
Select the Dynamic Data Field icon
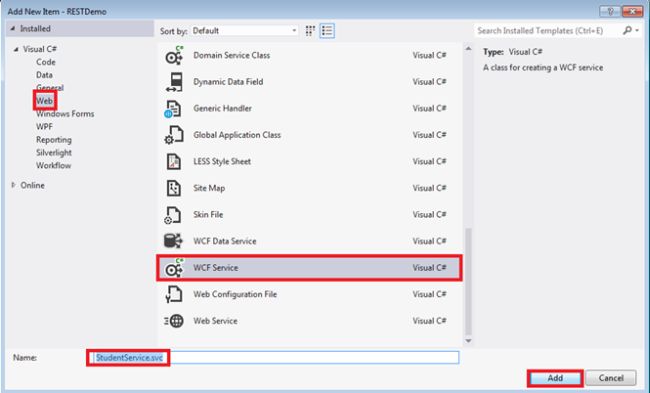(x=174, y=82)
